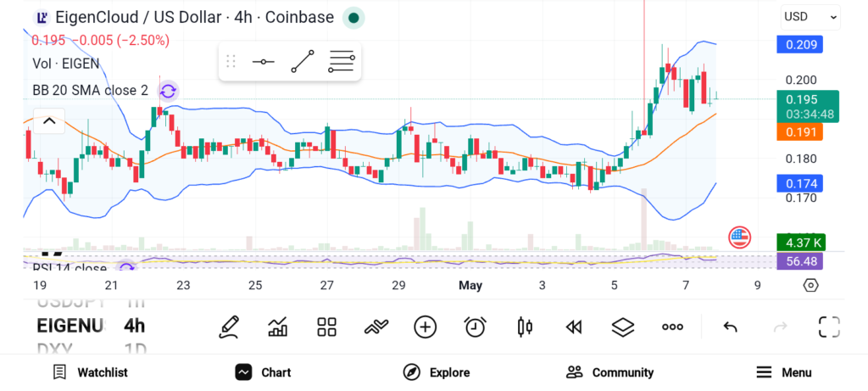
Task: Switch to the Explore tab
Action: pos(437,372)
